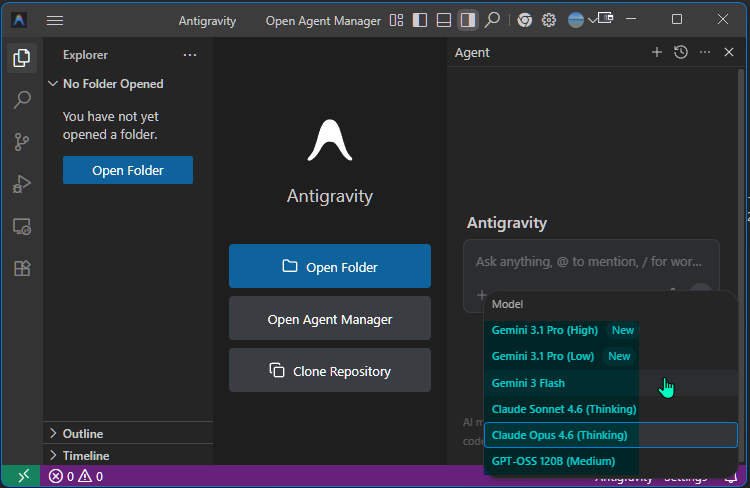
Task: Open the hamburger application menu
Action: 55,20
